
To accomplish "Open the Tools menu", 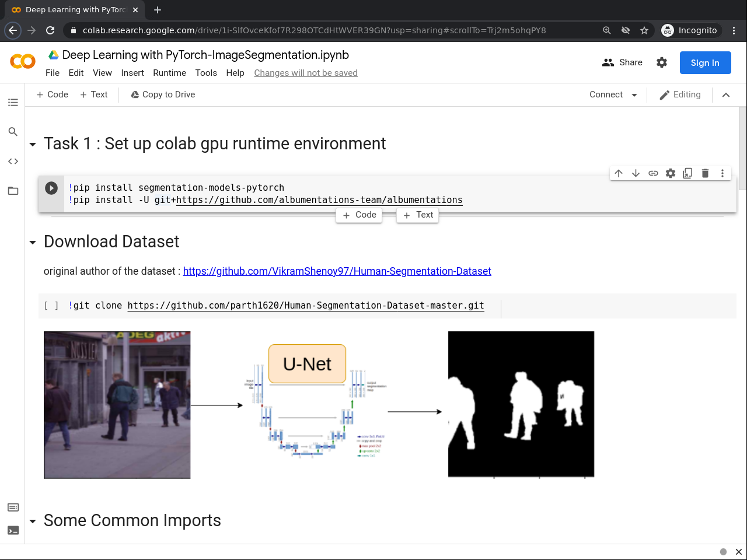I will [x=206, y=73].
